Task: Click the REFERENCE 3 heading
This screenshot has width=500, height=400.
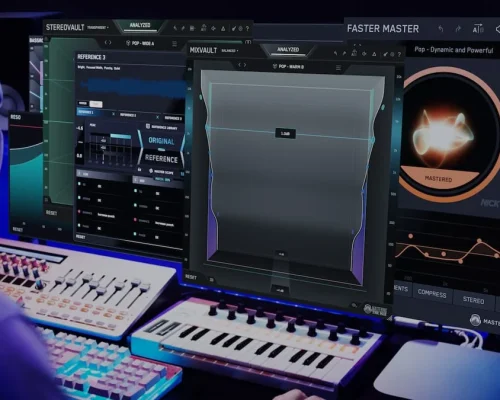Action: (x=91, y=57)
